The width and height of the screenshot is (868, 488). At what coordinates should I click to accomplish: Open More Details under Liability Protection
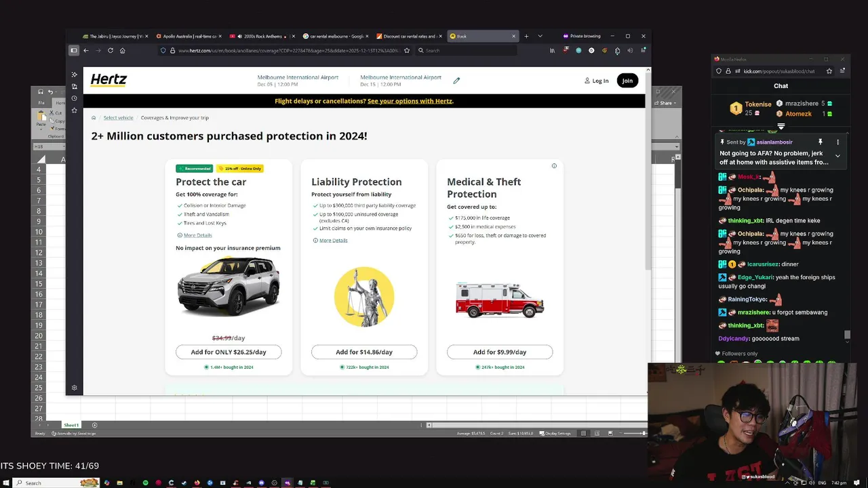[333, 240]
